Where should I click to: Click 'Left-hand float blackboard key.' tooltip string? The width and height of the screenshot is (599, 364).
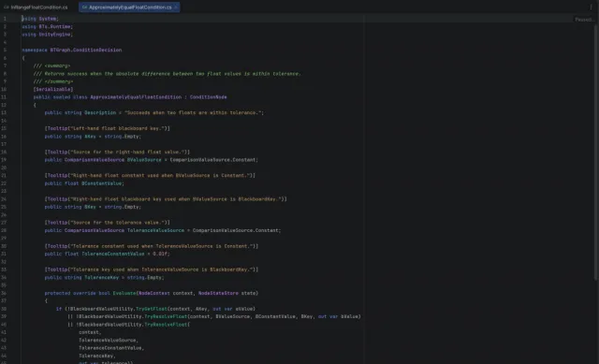click(x=119, y=128)
